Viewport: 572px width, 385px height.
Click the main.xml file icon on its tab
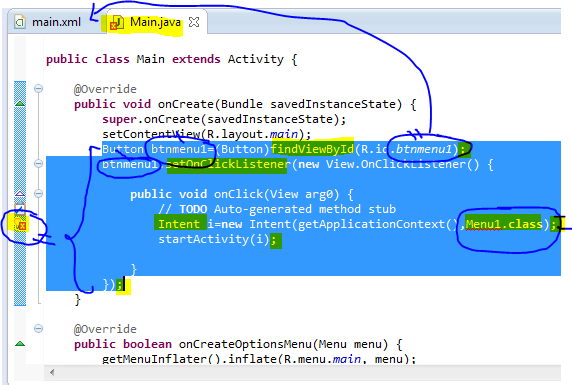[20, 22]
